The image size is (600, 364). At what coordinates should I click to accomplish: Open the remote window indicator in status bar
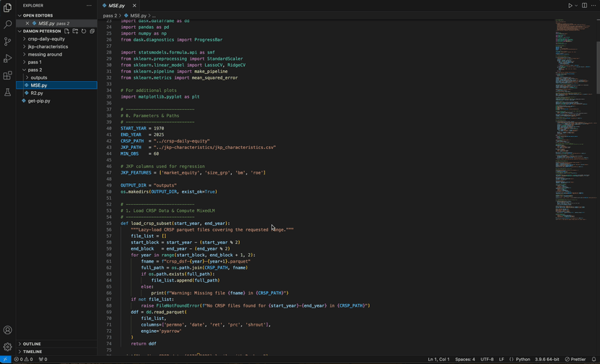coord(5,359)
